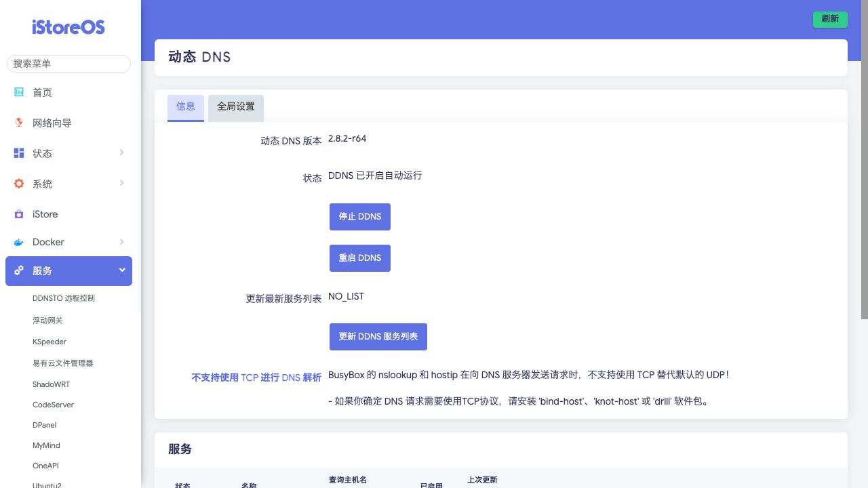Screen dimensions: 868x488
Task: Click the services (服务) gears icon
Action: [x=19, y=270]
